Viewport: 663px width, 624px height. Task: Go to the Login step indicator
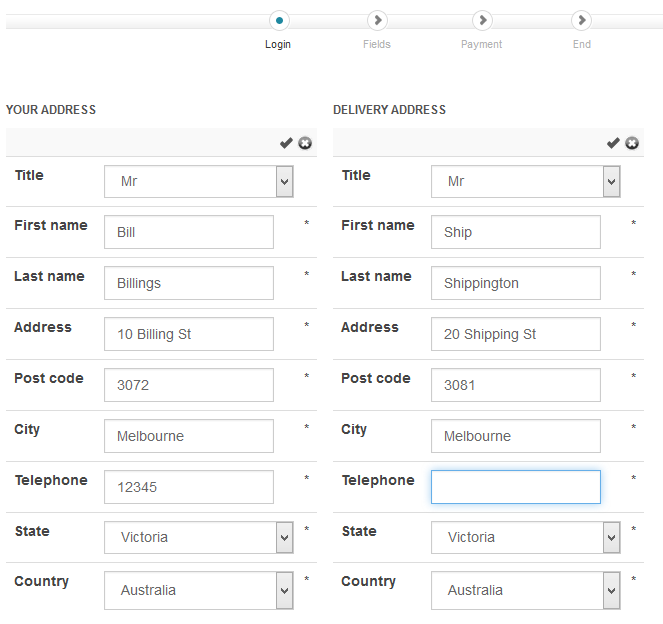click(278, 20)
